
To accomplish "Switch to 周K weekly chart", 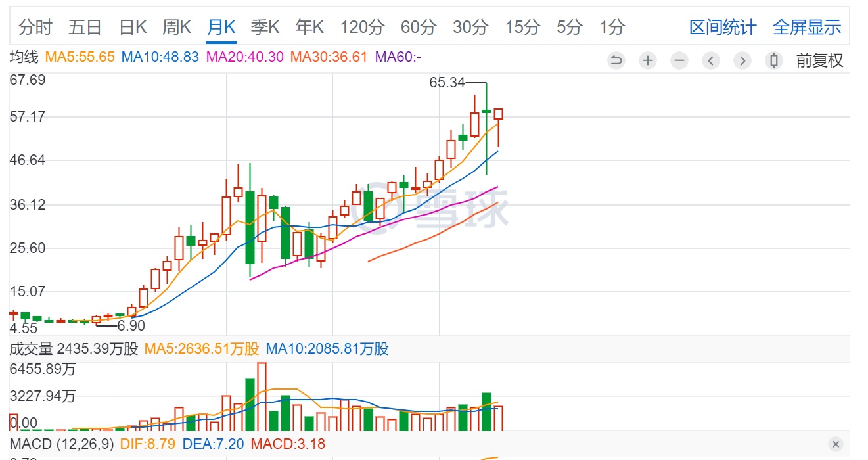I will (176, 28).
